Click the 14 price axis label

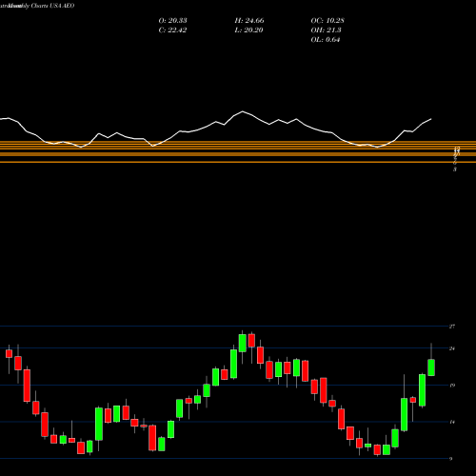(452, 422)
